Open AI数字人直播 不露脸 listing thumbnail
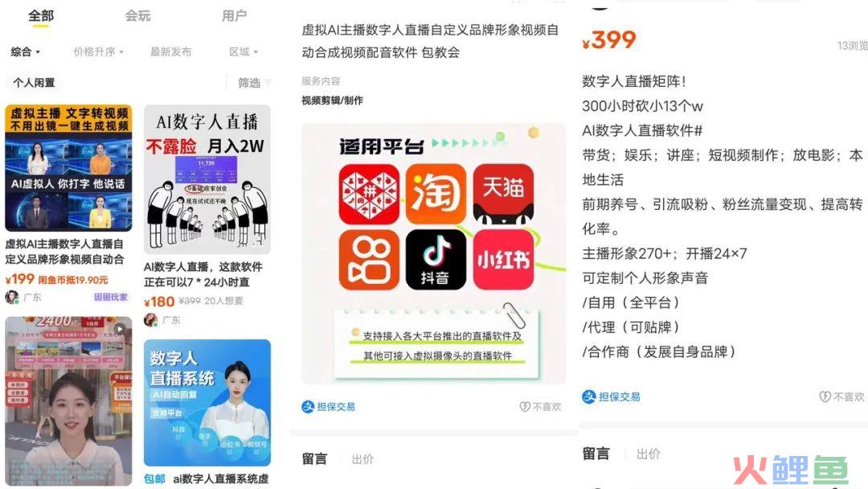This screenshot has width=868, height=489. pos(207,179)
